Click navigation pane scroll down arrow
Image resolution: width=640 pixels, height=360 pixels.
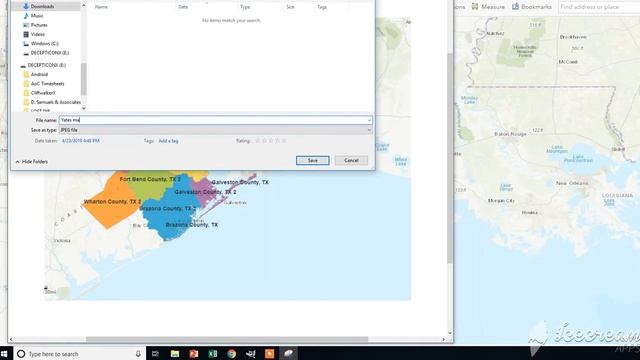(84, 108)
